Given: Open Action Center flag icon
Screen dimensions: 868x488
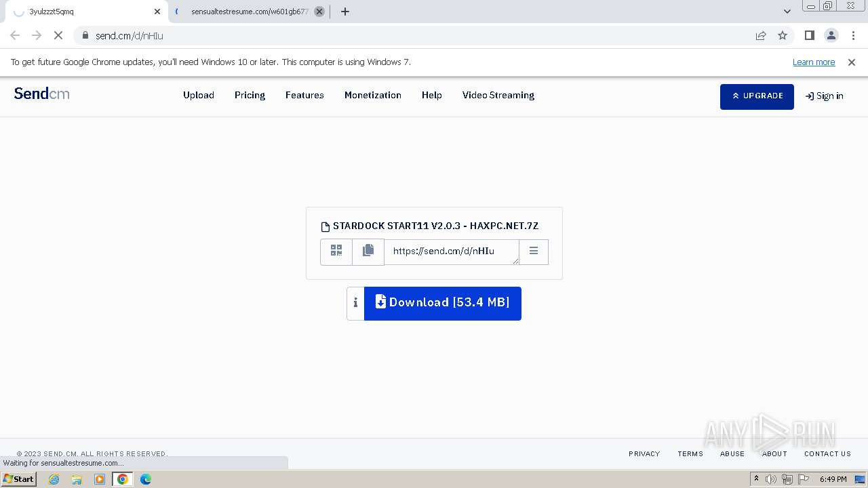Looking at the screenshot, I should pyautogui.click(x=803, y=479).
